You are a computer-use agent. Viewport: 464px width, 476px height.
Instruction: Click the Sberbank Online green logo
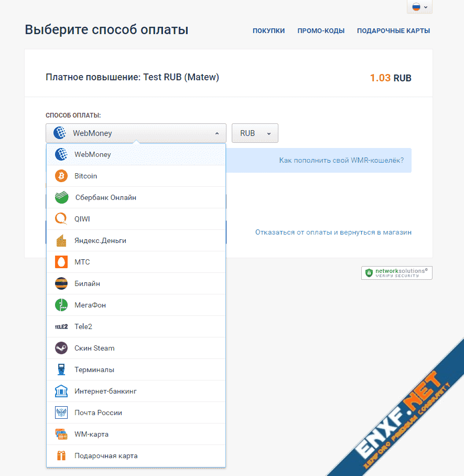coord(61,198)
